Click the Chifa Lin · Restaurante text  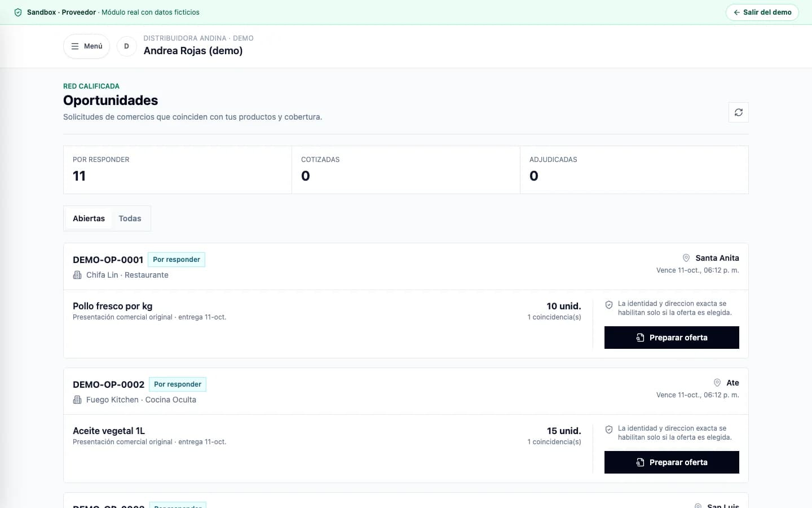click(127, 275)
